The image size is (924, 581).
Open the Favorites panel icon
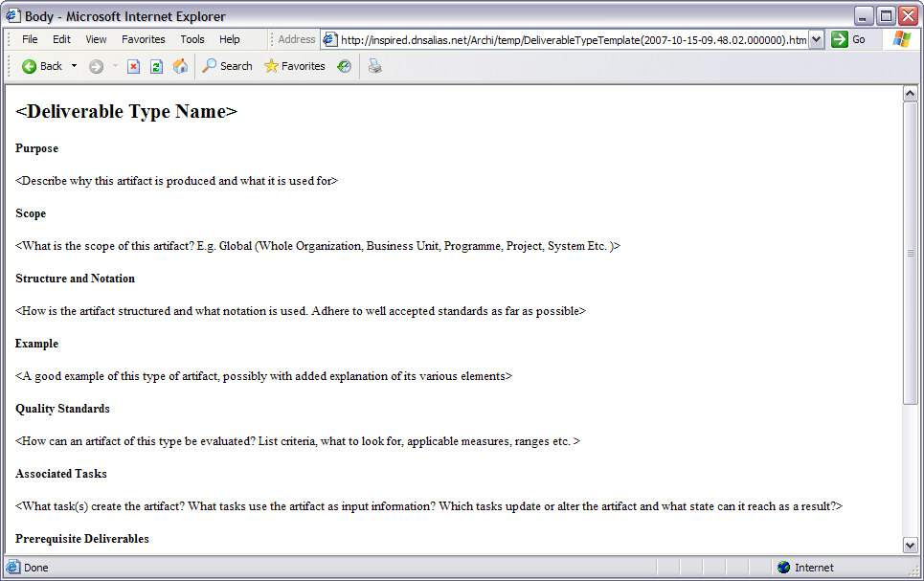[273, 66]
